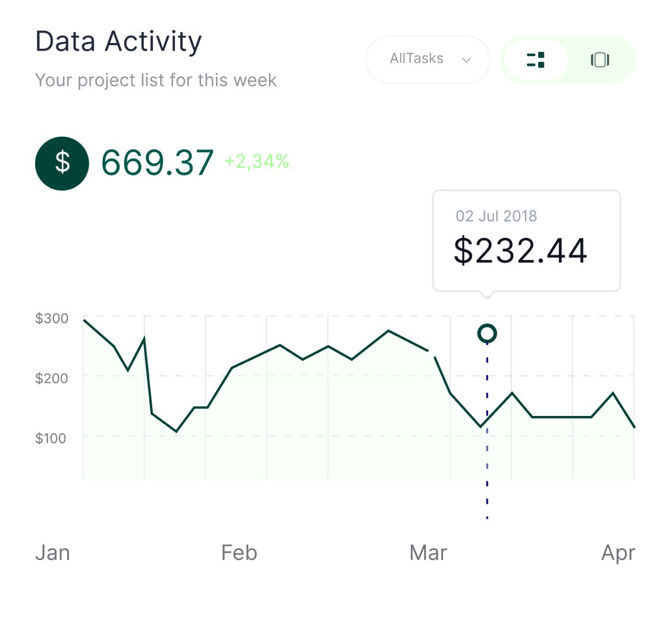Click the Data Activity heading
Viewport: 672px width, 626px height.
(x=119, y=42)
